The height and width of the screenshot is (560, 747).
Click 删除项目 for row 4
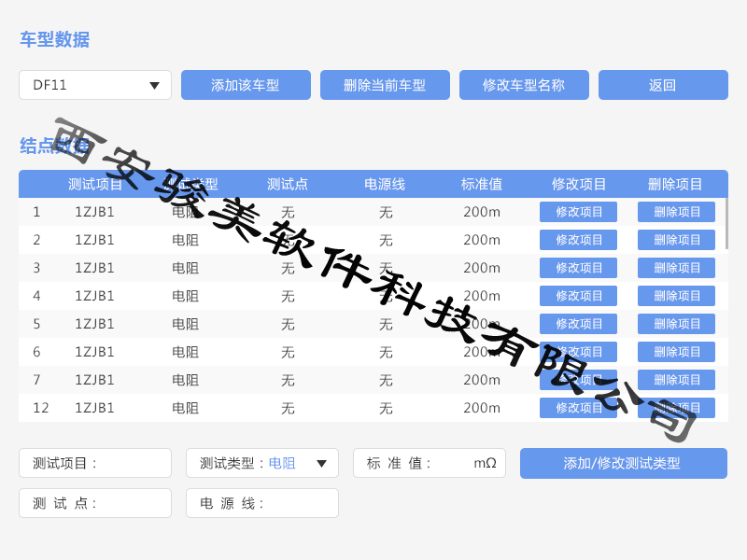pos(676,296)
